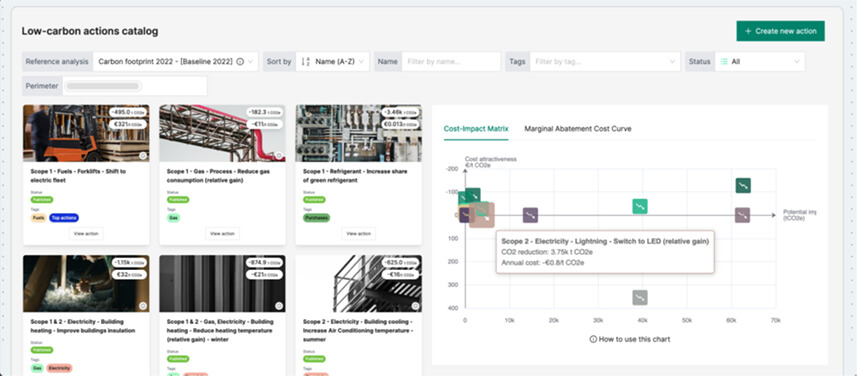Click the purple marker near 15k on axis
The height and width of the screenshot is (376, 857).
pos(530,215)
